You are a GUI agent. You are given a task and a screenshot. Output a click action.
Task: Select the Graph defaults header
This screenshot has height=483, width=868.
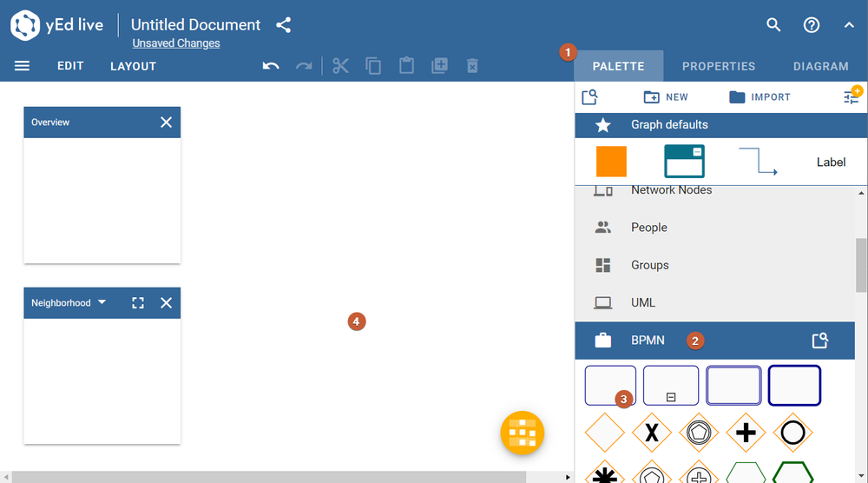pyautogui.click(x=720, y=124)
